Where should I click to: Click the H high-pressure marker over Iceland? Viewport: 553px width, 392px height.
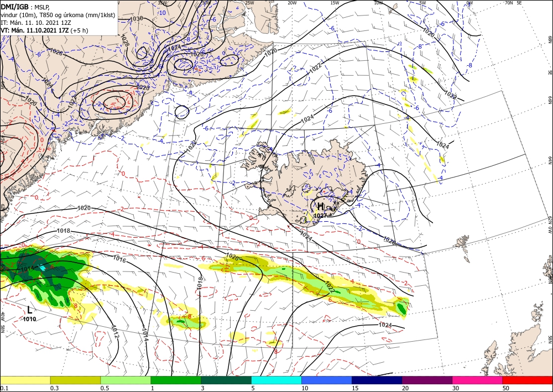tap(320, 207)
